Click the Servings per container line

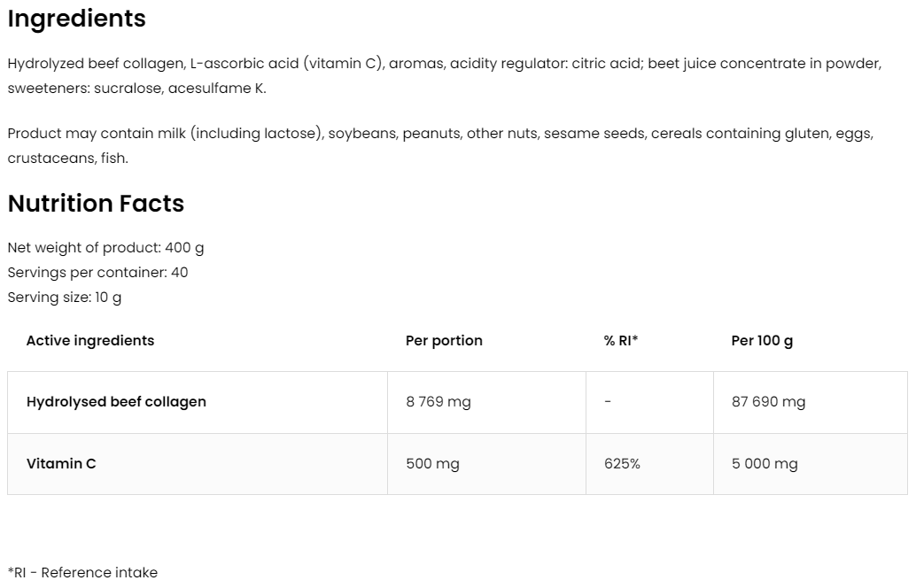click(97, 273)
